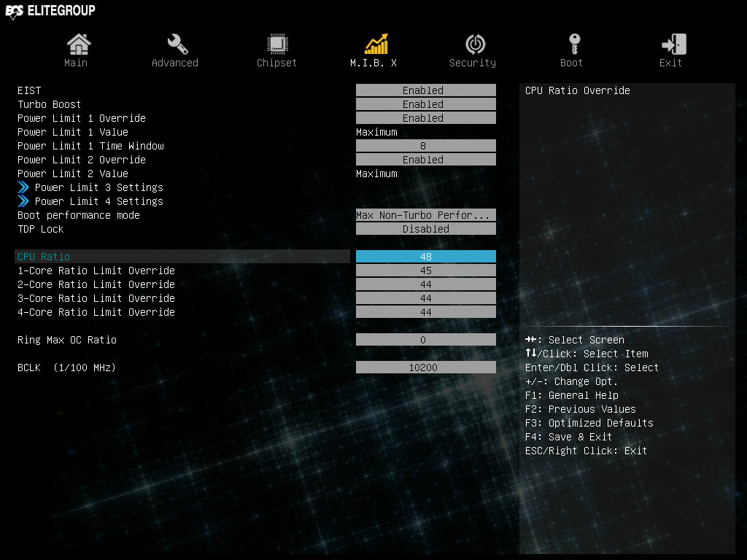Click the ECS Elitegroup logo
Viewport: 747px width, 560px height.
(50, 10)
